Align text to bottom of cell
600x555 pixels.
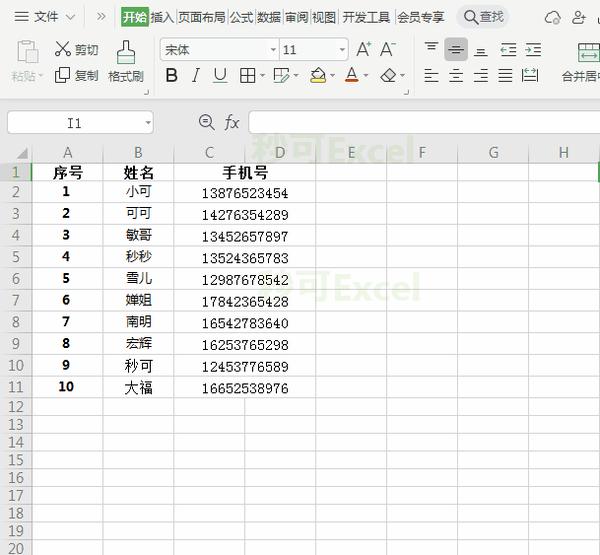point(481,50)
